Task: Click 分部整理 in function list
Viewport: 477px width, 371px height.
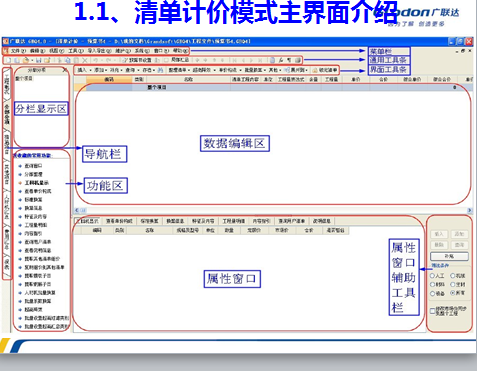Action: (34, 174)
